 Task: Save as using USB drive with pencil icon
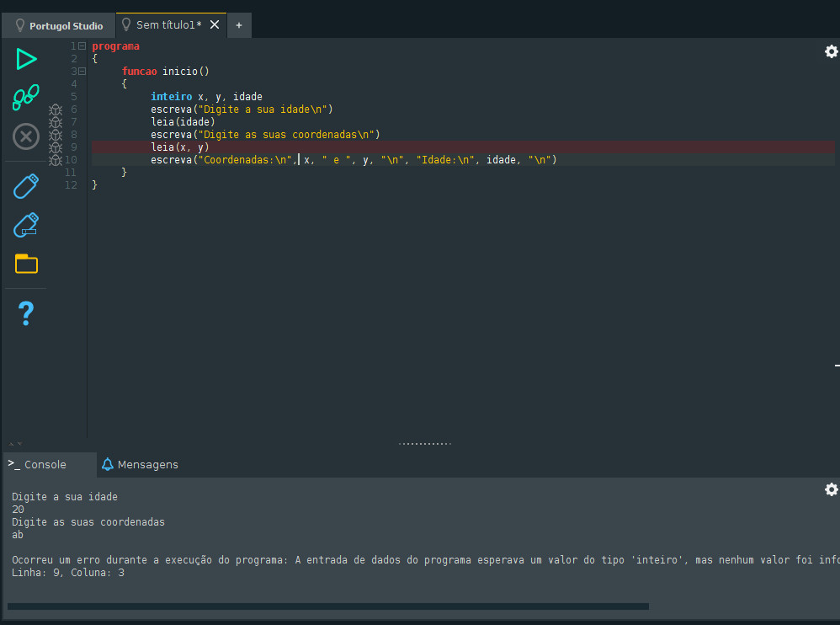click(x=26, y=225)
